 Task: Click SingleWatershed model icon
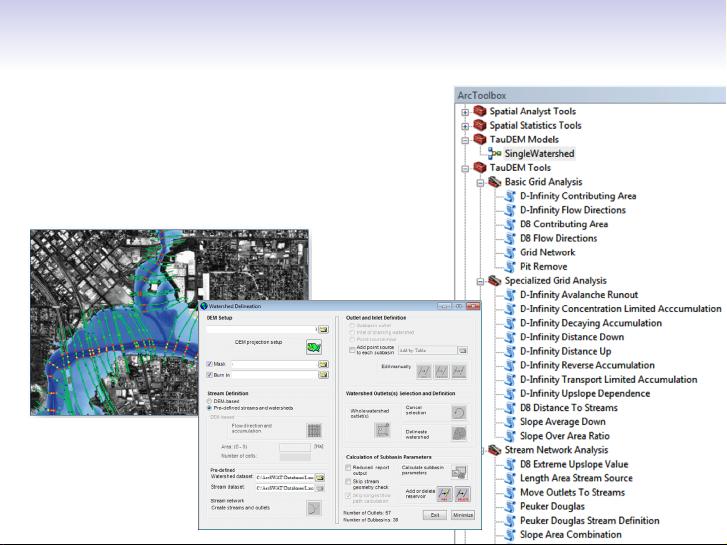click(495, 154)
